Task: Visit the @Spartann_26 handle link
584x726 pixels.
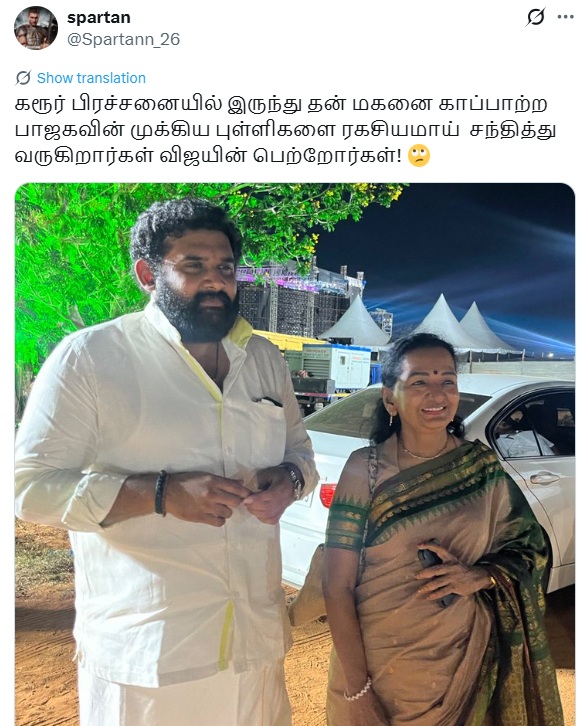Action: [x=123, y=39]
